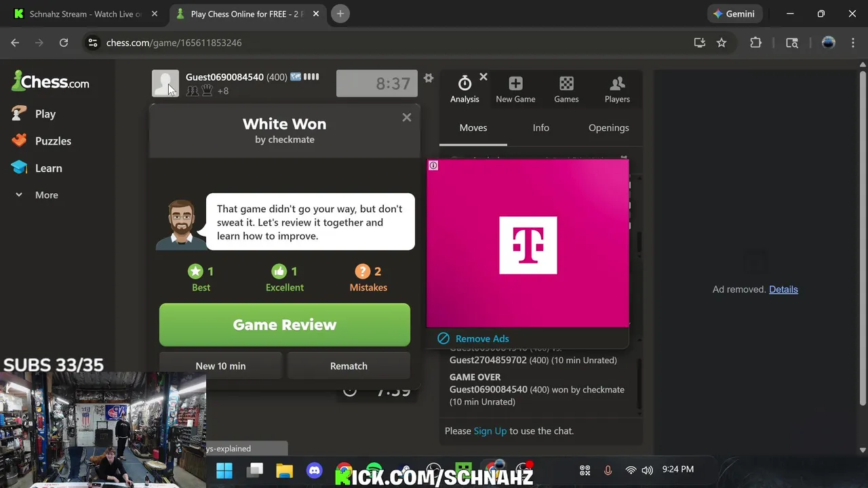Click the Guest0690084540 player name
868x488 pixels.
pyautogui.click(x=224, y=77)
